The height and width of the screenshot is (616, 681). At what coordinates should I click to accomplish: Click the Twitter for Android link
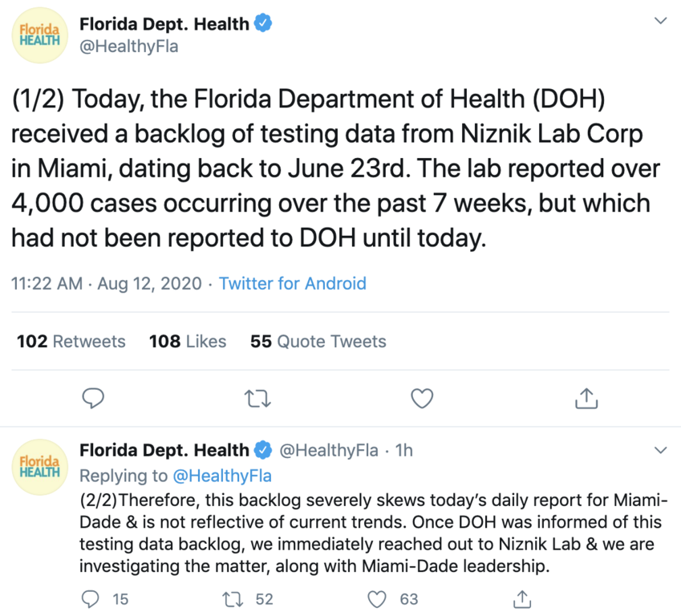293,283
